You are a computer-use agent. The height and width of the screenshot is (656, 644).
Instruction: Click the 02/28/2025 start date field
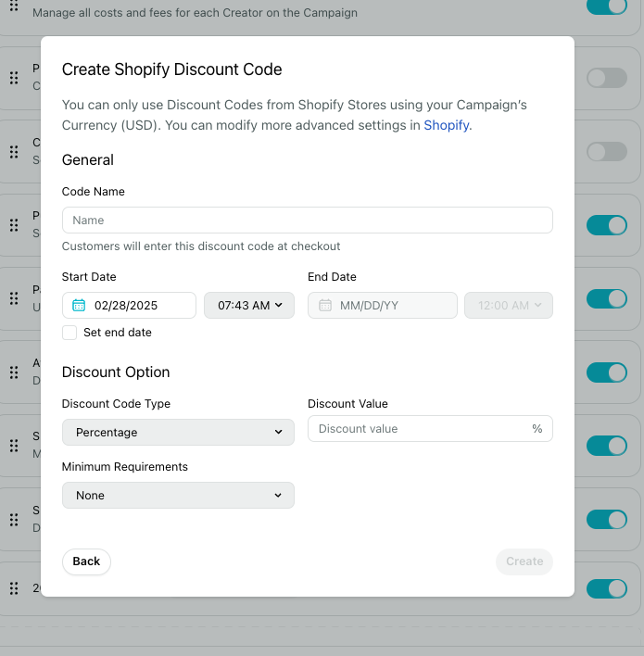click(x=129, y=306)
